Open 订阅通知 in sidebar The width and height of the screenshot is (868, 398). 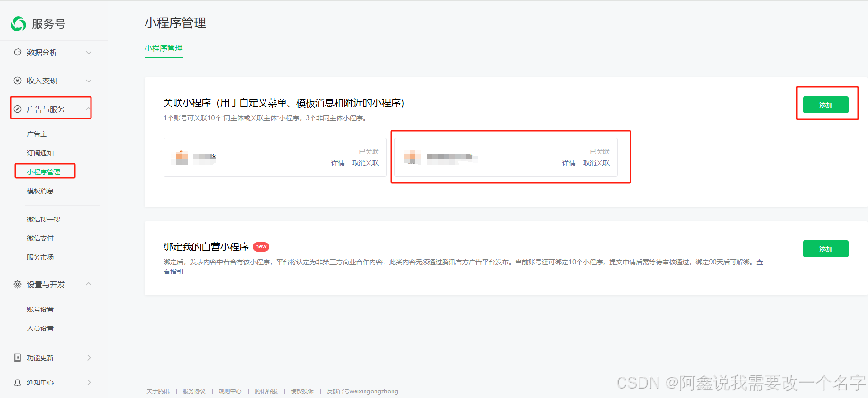pos(40,153)
